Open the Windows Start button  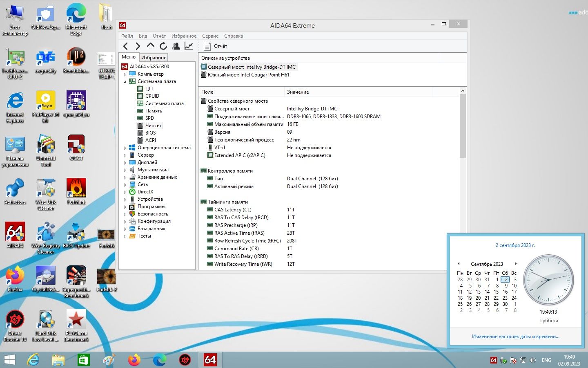pyautogui.click(x=9, y=360)
